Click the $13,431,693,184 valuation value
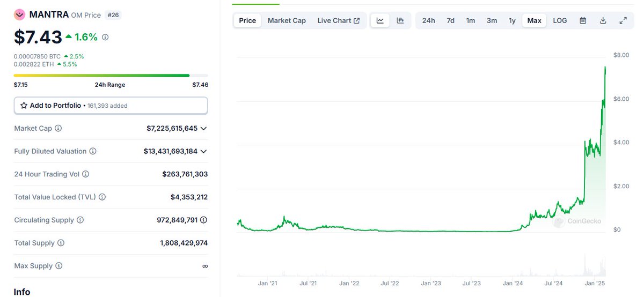The width and height of the screenshot is (644, 297). pyautogui.click(x=171, y=152)
